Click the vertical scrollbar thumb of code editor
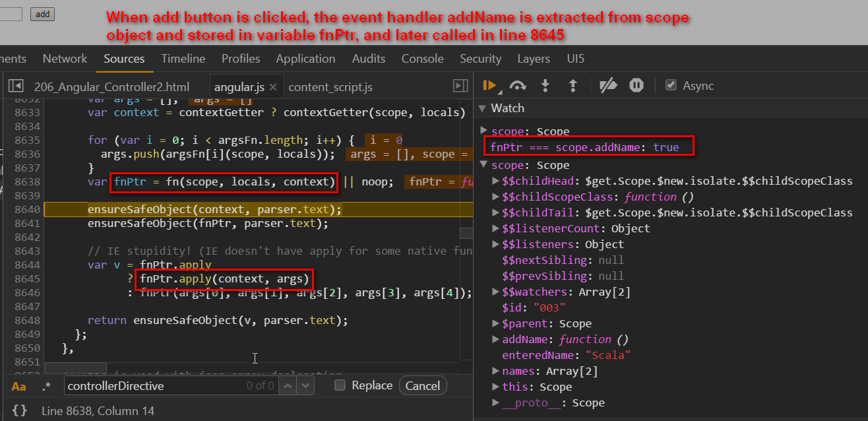The width and height of the screenshot is (868, 421). click(x=466, y=233)
